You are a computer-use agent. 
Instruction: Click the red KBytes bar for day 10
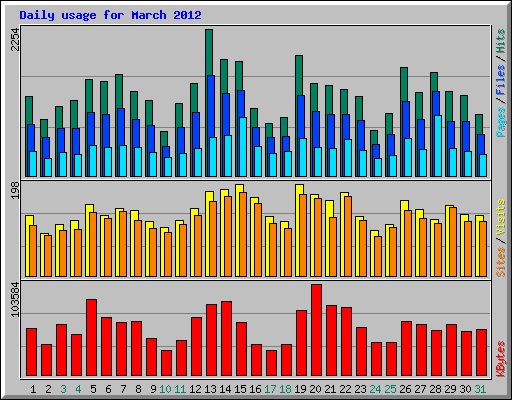(x=166, y=363)
